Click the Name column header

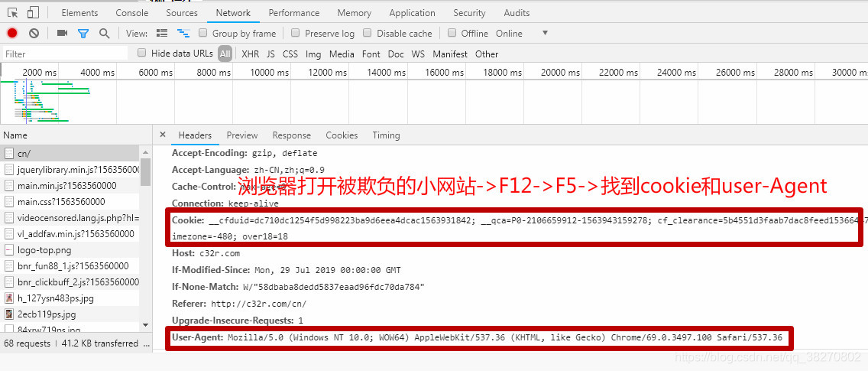(76, 135)
